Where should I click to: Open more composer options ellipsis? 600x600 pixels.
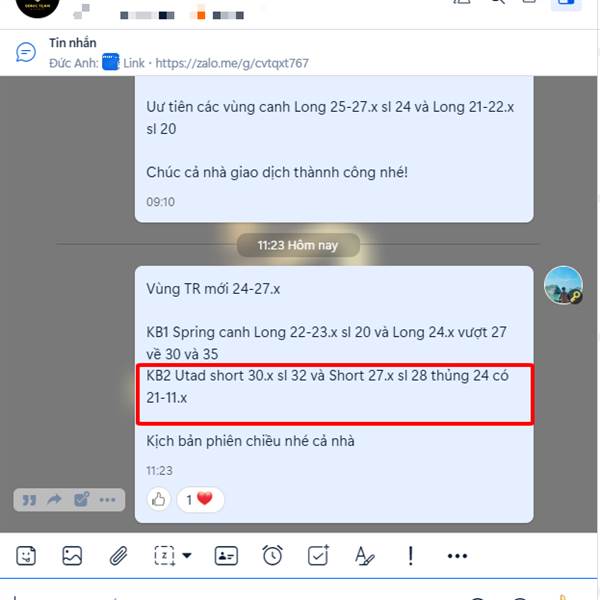(x=457, y=556)
